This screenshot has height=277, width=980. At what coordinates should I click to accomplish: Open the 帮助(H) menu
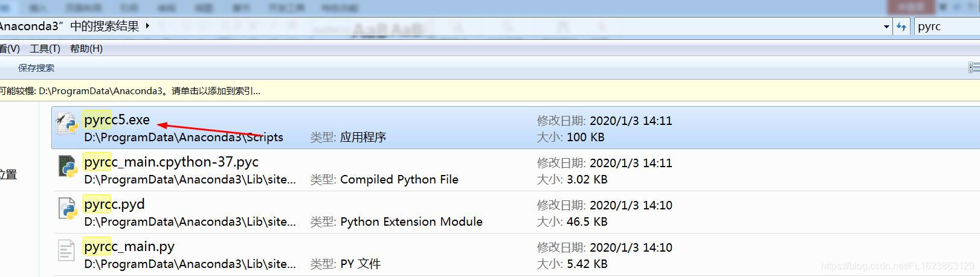pyautogui.click(x=86, y=49)
